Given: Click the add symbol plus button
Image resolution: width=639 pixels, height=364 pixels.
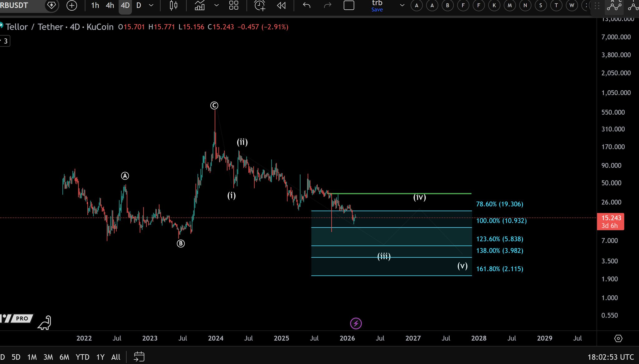Looking at the screenshot, I should pyautogui.click(x=72, y=5).
